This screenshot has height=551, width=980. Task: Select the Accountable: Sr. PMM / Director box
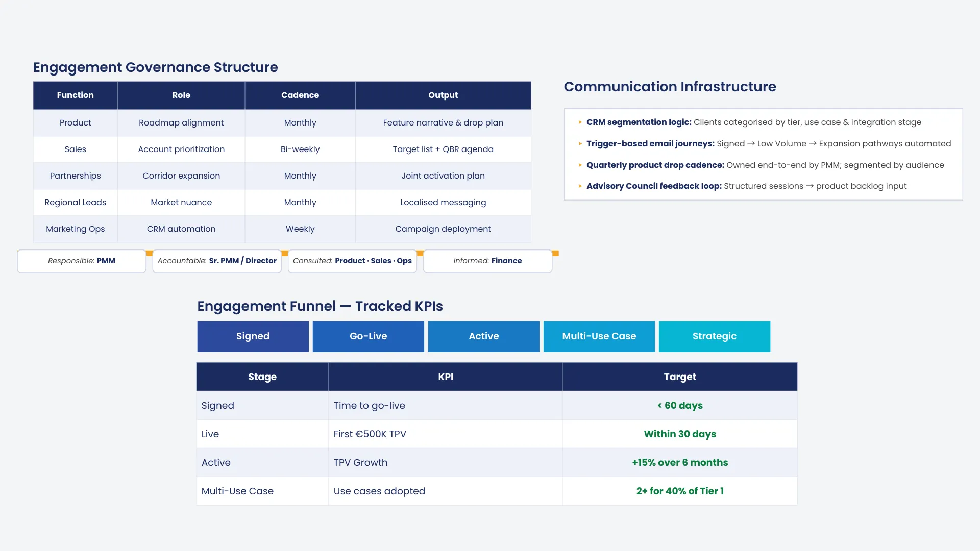coord(217,261)
